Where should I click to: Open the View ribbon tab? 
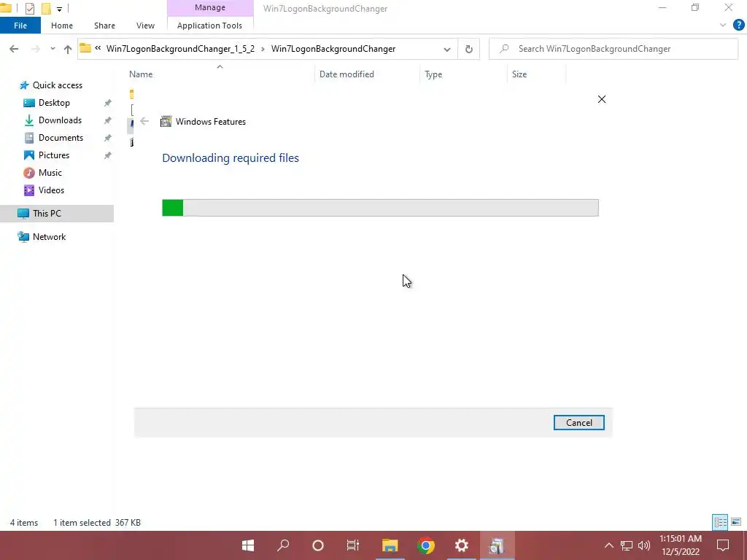click(145, 26)
